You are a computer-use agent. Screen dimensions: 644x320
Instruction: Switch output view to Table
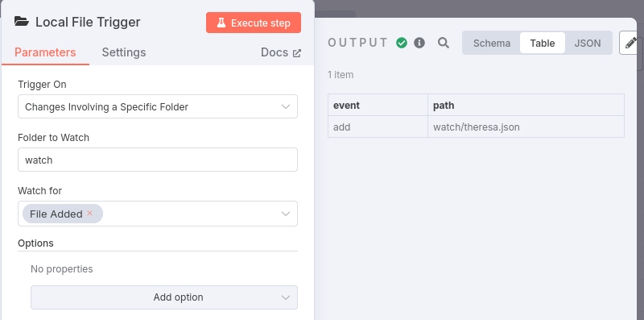(x=542, y=44)
